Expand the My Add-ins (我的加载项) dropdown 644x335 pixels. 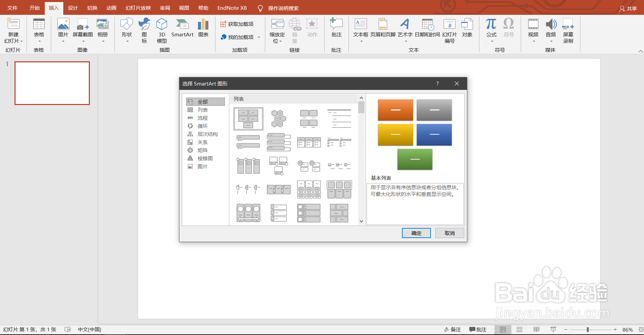click(259, 37)
